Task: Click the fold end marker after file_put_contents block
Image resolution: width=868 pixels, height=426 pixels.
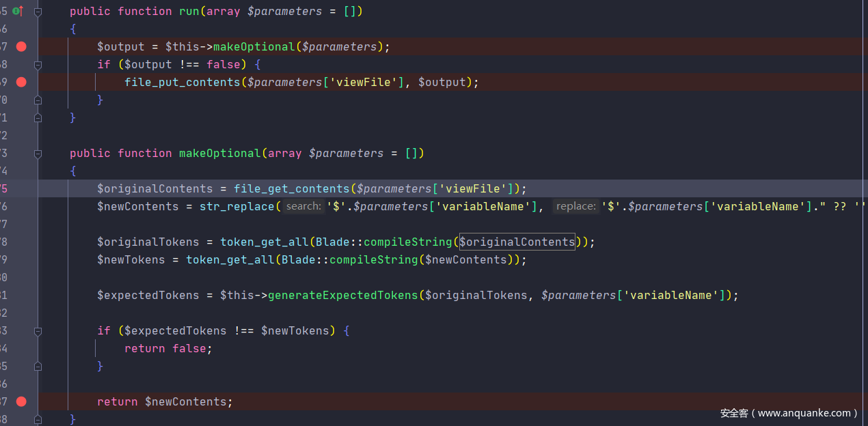Action: 38,100
